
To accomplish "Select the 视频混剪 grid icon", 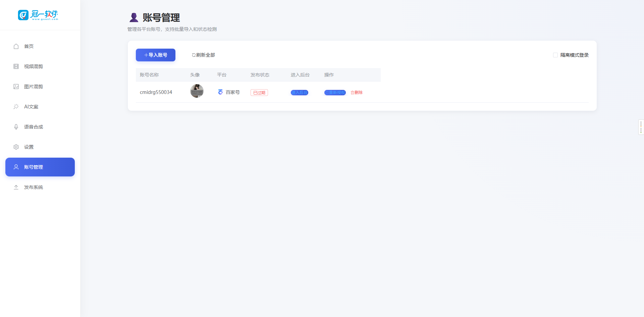I will tap(16, 66).
